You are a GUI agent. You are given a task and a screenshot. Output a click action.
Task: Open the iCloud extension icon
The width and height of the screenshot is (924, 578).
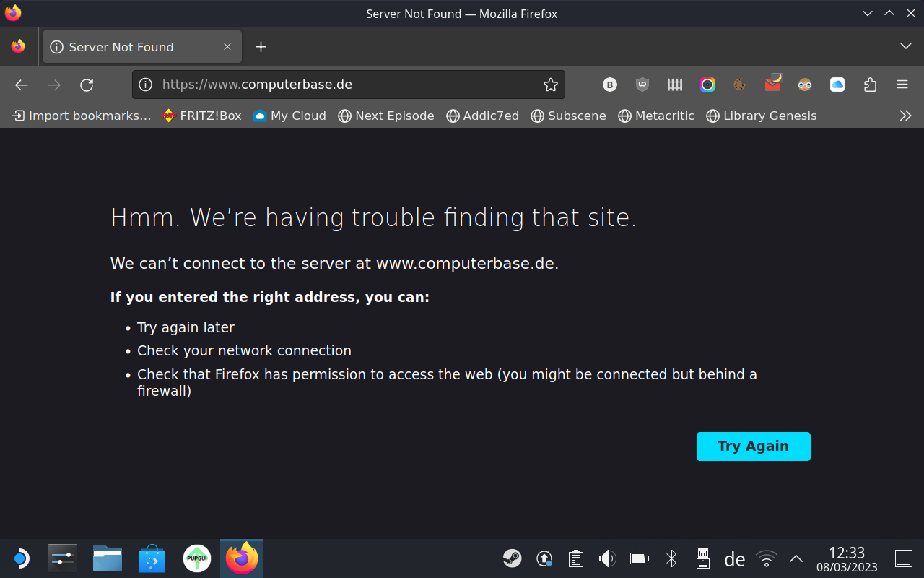point(837,85)
